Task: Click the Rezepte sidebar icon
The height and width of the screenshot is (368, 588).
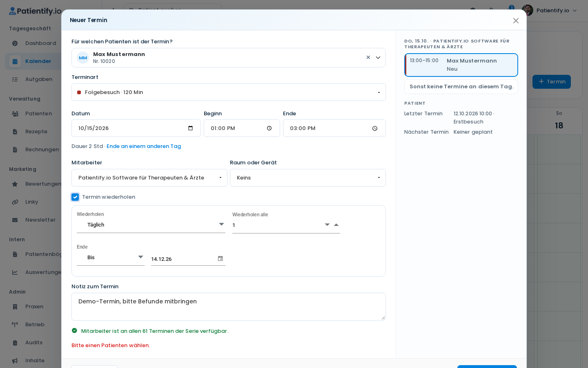Action: click(15, 132)
